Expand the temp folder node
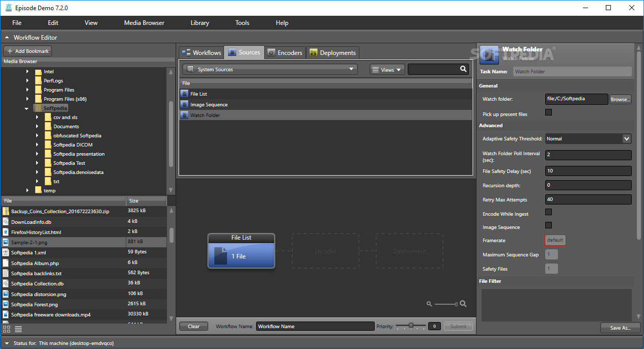Image resolution: width=644 pixels, height=349 pixels. (x=27, y=191)
